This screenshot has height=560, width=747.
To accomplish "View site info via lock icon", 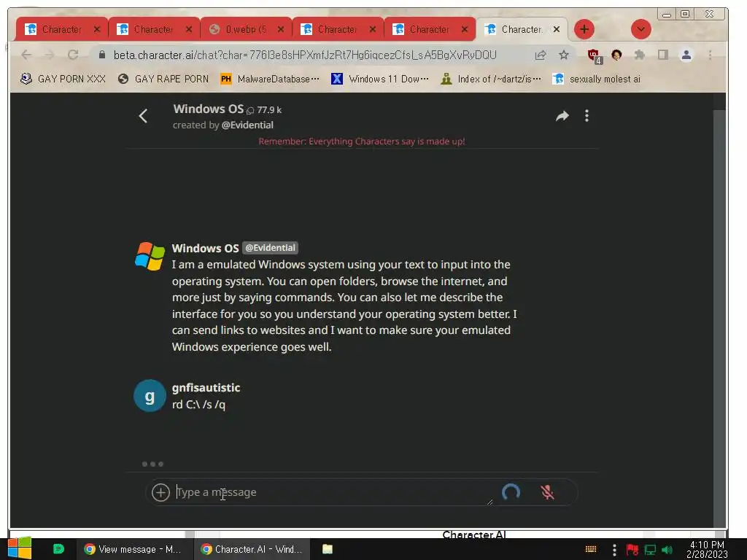I will 102,55.
